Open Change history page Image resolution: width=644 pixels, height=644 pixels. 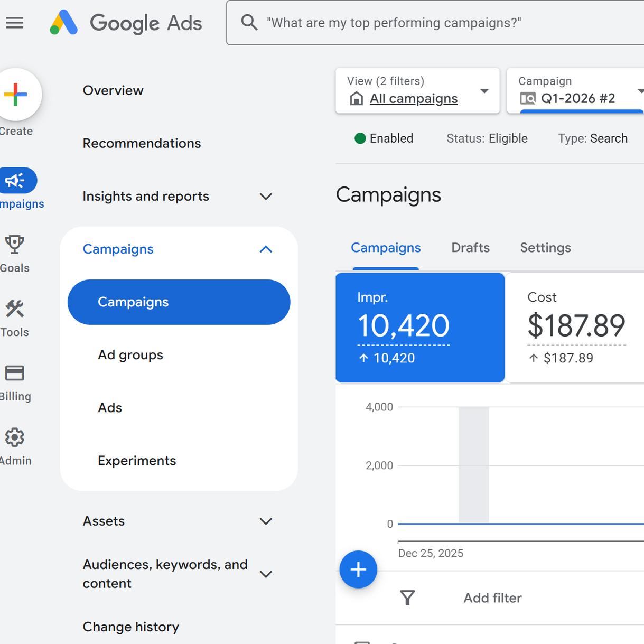(x=131, y=627)
